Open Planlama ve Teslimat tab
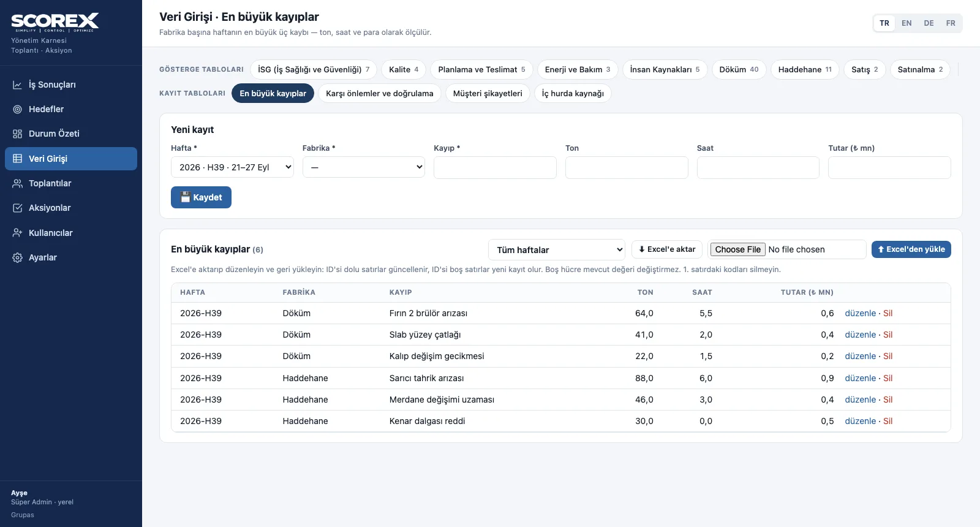This screenshot has width=980, height=527. click(x=481, y=70)
